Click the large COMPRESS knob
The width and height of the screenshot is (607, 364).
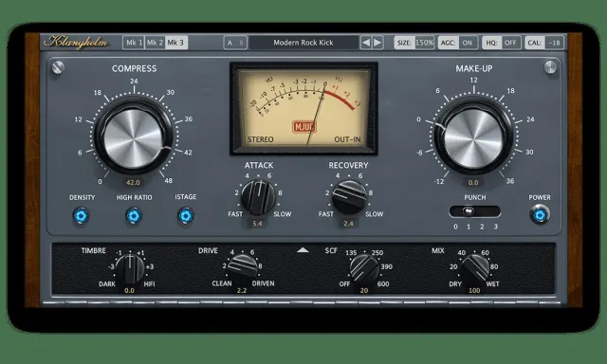(133, 137)
